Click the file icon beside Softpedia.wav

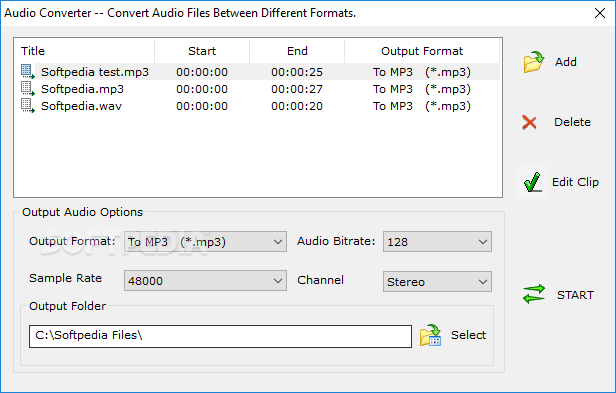[x=28, y=106]
